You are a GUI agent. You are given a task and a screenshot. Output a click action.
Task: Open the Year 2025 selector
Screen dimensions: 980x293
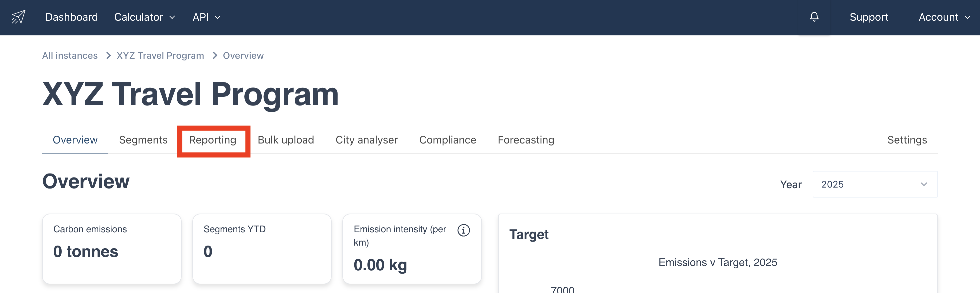(x=875, y=184)
